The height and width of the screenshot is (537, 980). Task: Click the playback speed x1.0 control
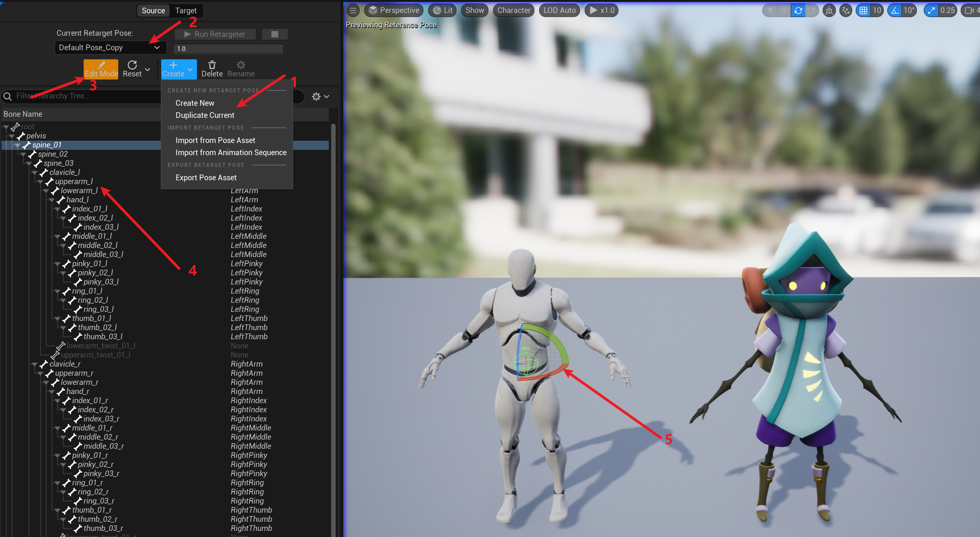[x=601, y=11]
